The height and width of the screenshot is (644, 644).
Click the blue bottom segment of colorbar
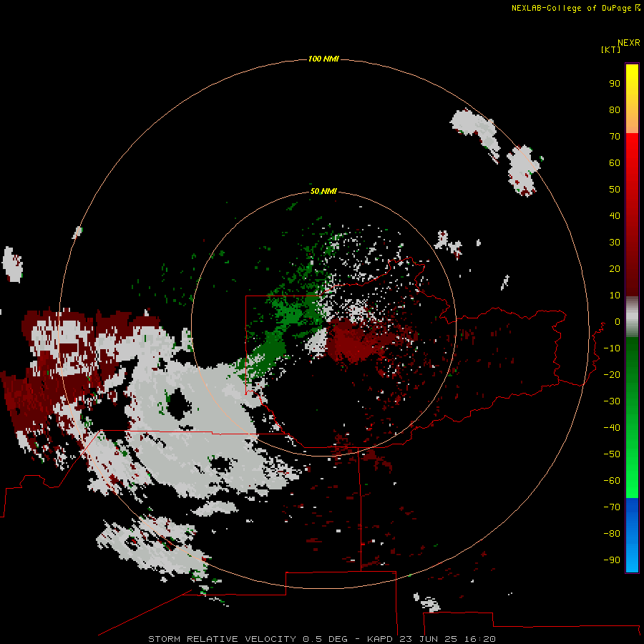point(632,535)
